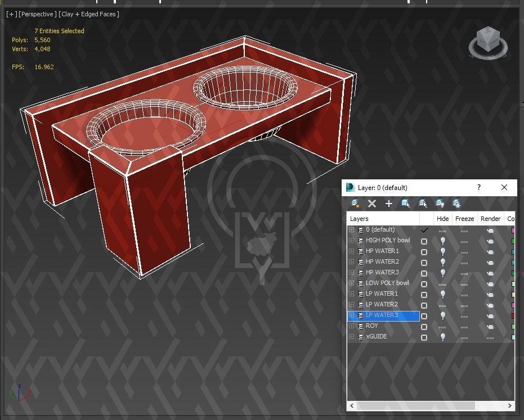
Task: Unhide HIGH POLY bowl layer via lightbulb
Action: click(x=443, y=241)
